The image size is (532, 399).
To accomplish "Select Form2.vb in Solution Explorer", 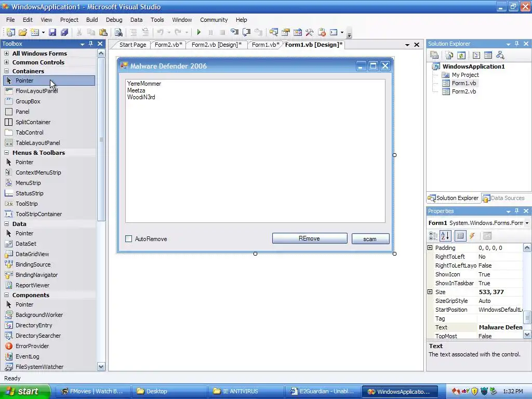I will pyautogui.click(x=463, y=91).
